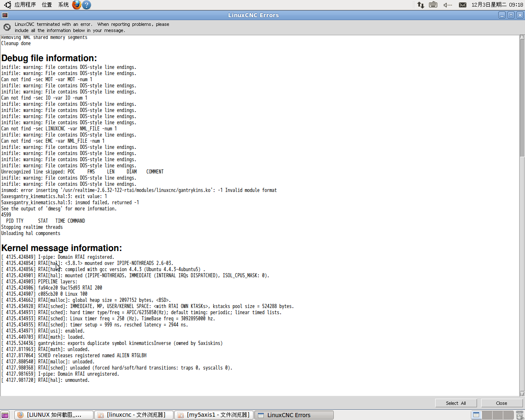This screenshot has height=420, width=525.
Task: Open the 位置 places menu
Action: [47, 5]
